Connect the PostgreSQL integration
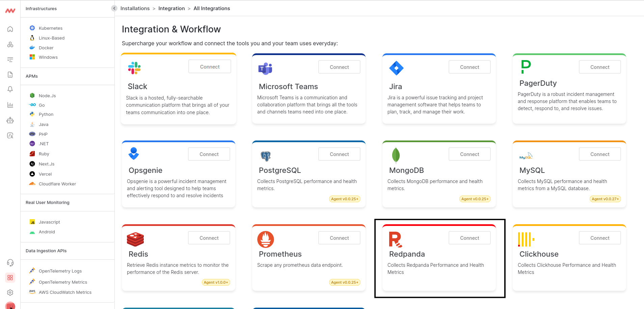 click(x=339, y=154)
